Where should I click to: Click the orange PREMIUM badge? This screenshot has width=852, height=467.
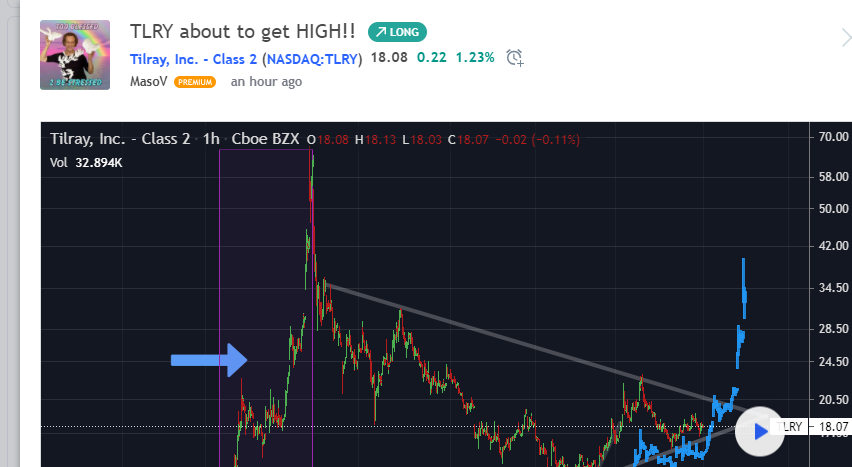click(x=195, y=82)
